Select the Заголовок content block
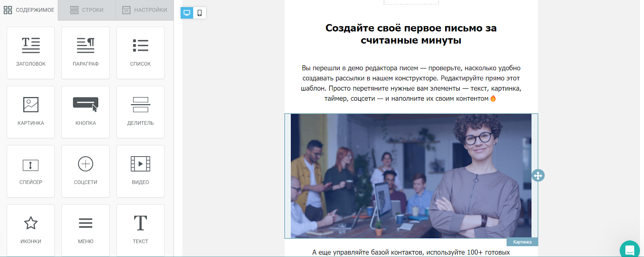Image resolution: width=644 pixels, height=257 pixels. click(31, 53)
